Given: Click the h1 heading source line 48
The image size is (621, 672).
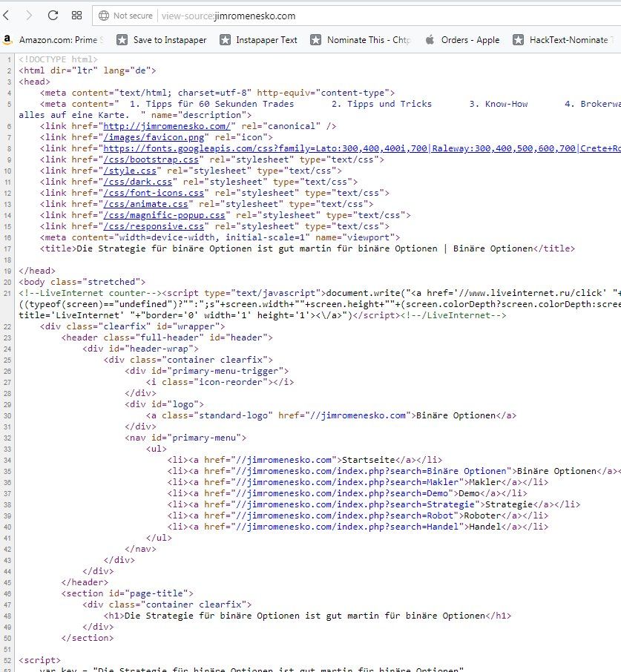Looking at the screenshot, I should click(307, 616).
